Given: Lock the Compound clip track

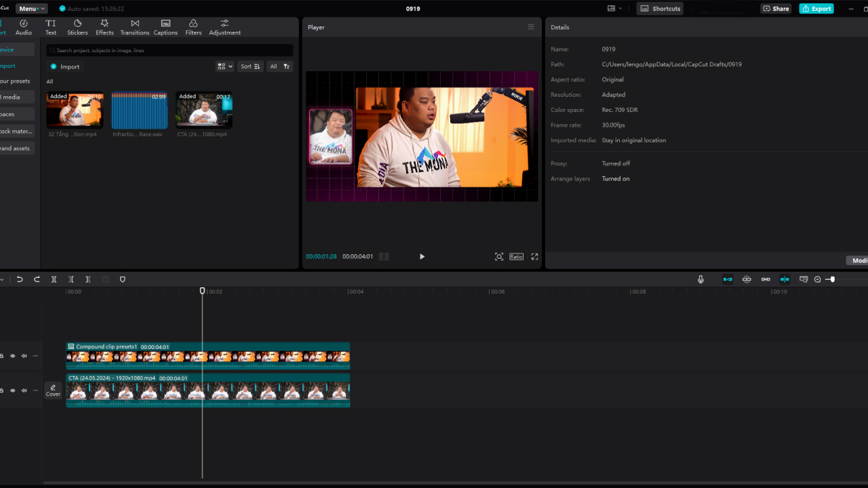Looking at the screenshot, I should point(1,356).
